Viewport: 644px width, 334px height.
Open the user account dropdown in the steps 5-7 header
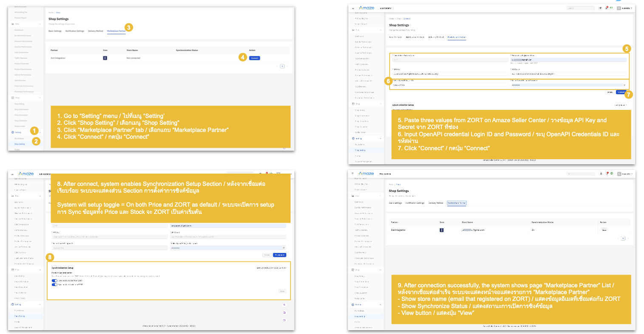point(625,8)
